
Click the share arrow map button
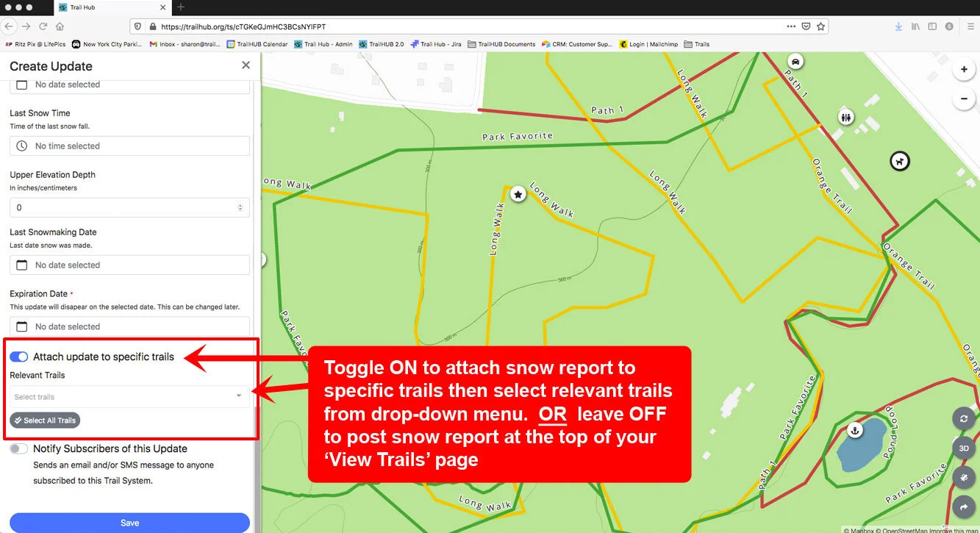(963, 507)
